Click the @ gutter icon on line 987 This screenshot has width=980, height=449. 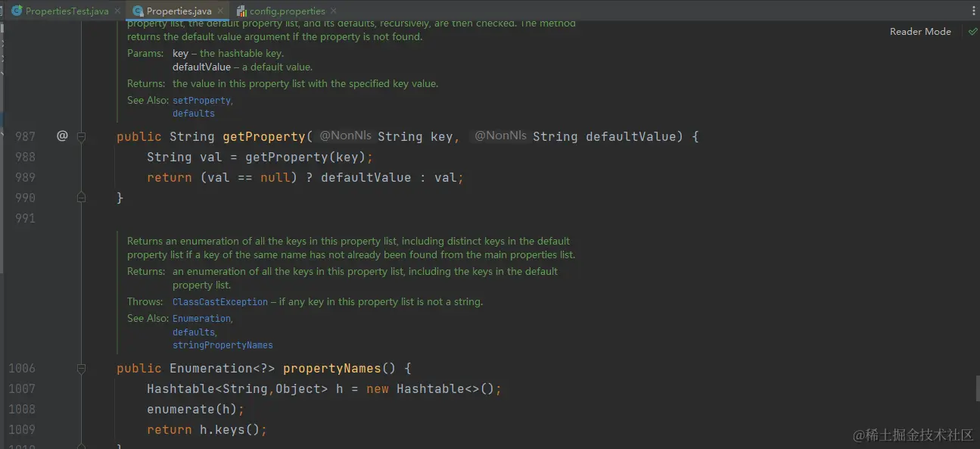coord(62,136)
